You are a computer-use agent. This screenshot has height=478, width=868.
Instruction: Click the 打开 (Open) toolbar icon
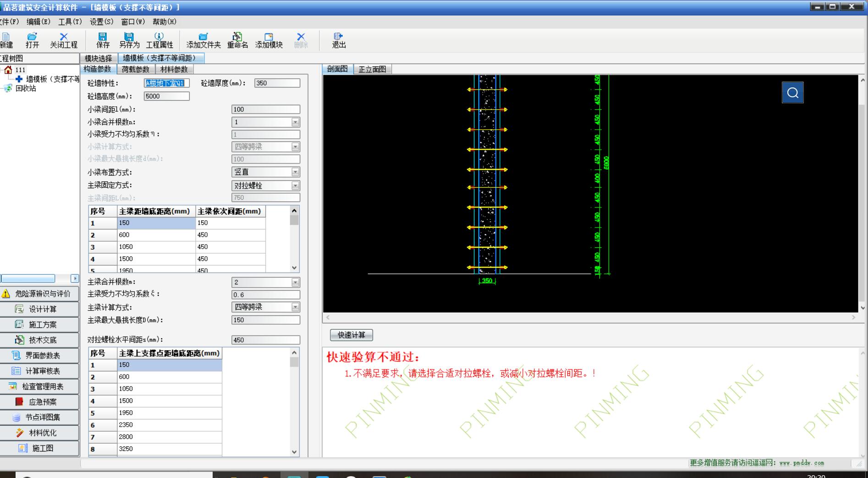(x=32, y=40)
